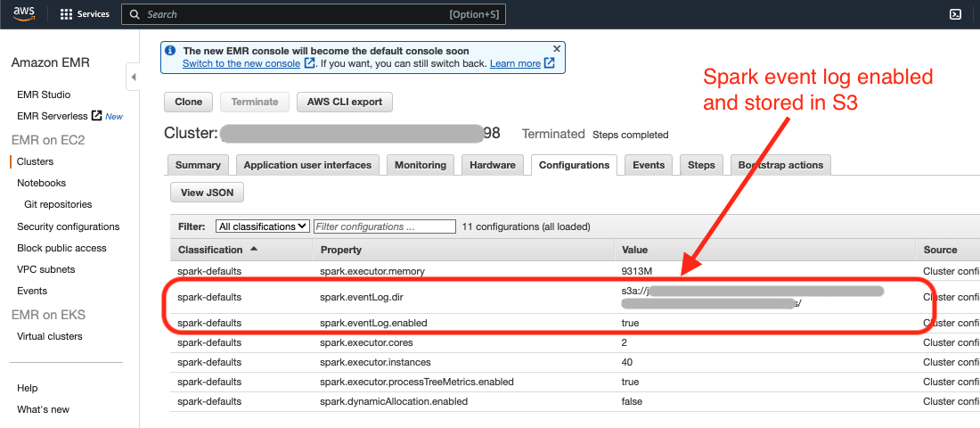Click the View JSON button
Viewport: 980px width, 428px height.
(x=207, y=193)
